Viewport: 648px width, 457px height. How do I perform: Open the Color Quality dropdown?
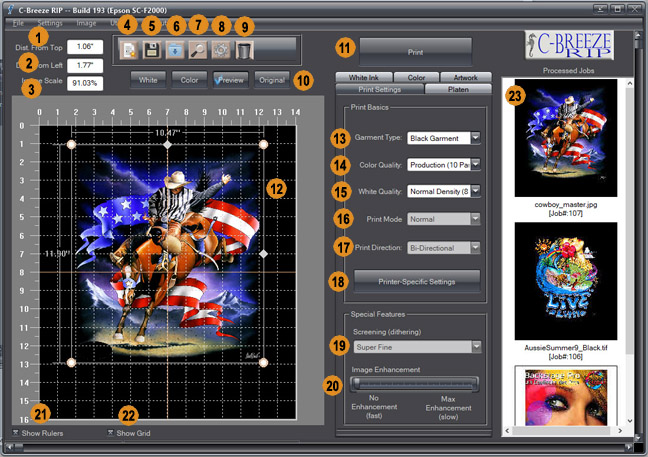[476, 164]
